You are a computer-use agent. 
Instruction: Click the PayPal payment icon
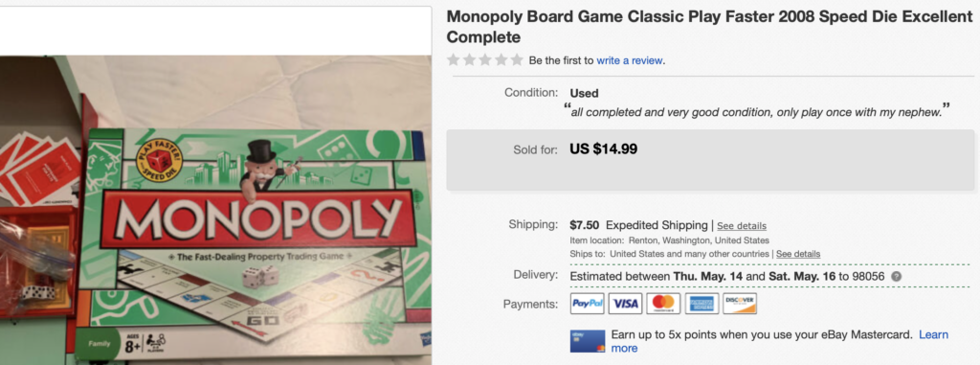coord(588,304)
